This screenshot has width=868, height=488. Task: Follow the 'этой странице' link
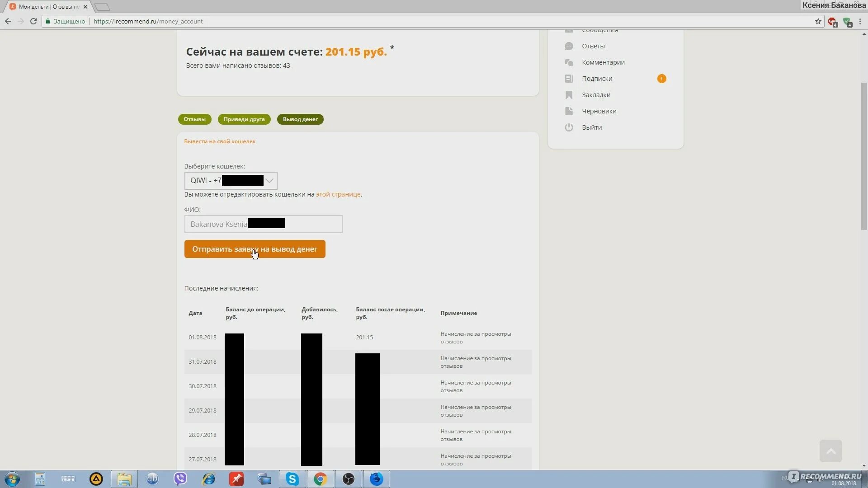[x=338, y=194]
